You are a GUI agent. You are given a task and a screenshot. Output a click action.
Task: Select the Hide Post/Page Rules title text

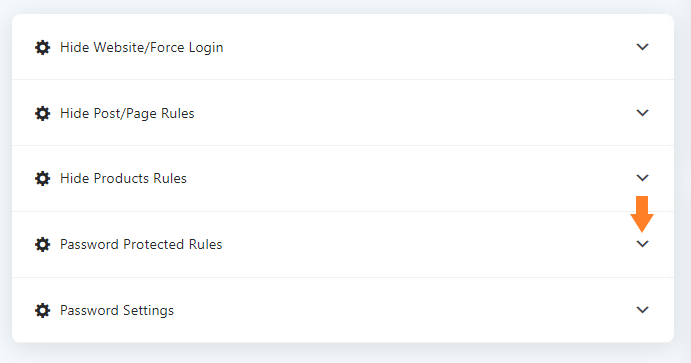[127, 113]
